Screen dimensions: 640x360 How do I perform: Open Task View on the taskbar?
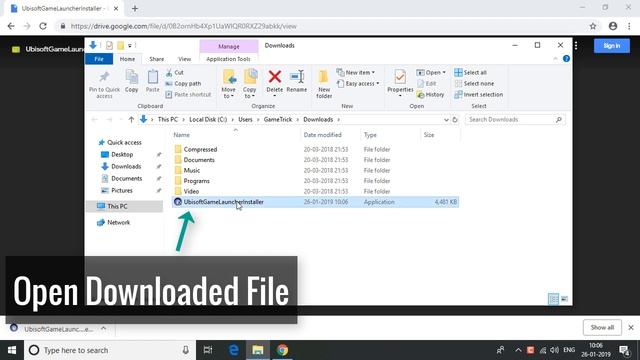[208, 350]
